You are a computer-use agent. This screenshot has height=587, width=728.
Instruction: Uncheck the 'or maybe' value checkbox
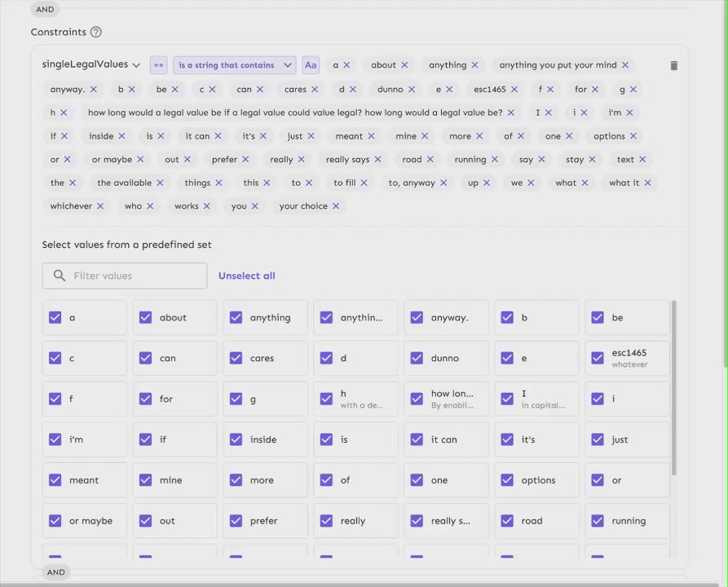coord(55,521)
